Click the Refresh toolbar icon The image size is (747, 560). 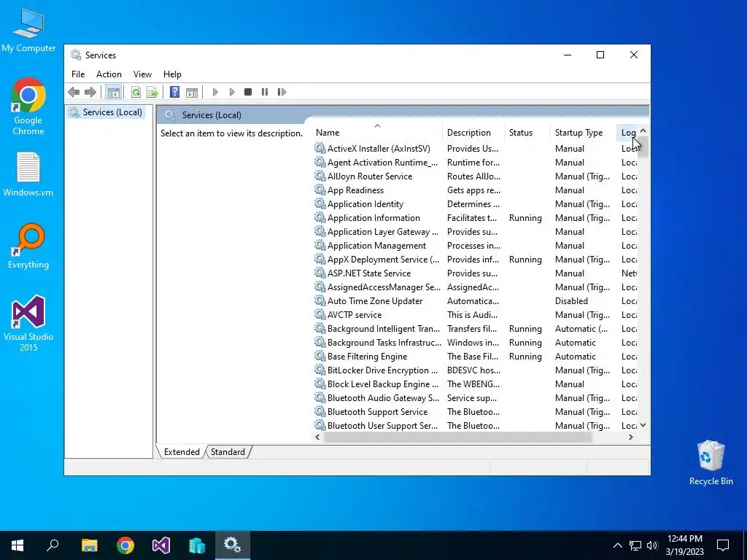point(136,92)
